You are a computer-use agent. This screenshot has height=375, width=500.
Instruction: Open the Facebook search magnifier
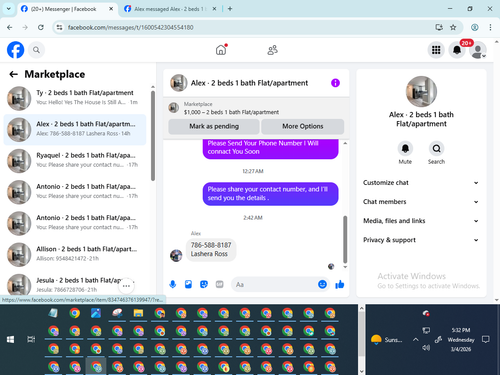36,50
